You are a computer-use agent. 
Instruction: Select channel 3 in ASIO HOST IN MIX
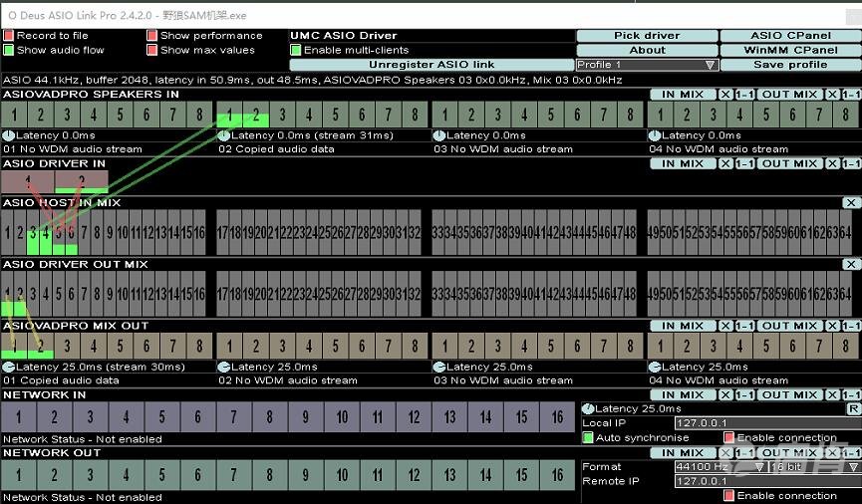point(33,232)
